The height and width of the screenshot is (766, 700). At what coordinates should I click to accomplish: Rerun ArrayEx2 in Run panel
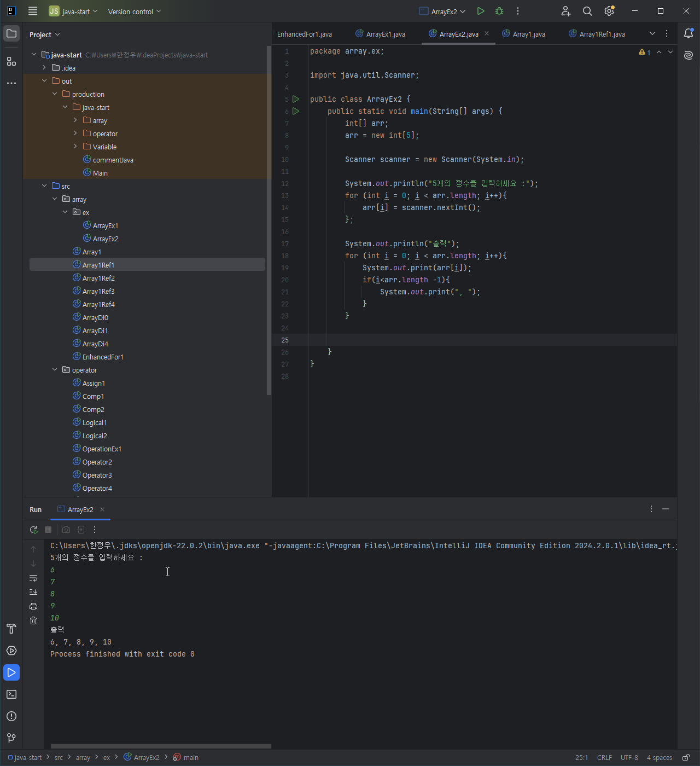(33, 530)
